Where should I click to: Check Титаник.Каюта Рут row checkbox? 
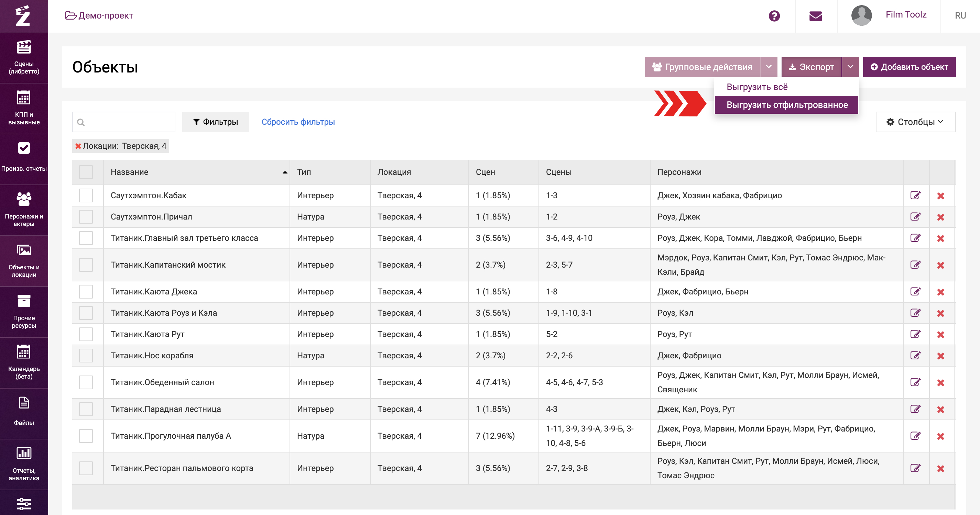pos(86,334)
